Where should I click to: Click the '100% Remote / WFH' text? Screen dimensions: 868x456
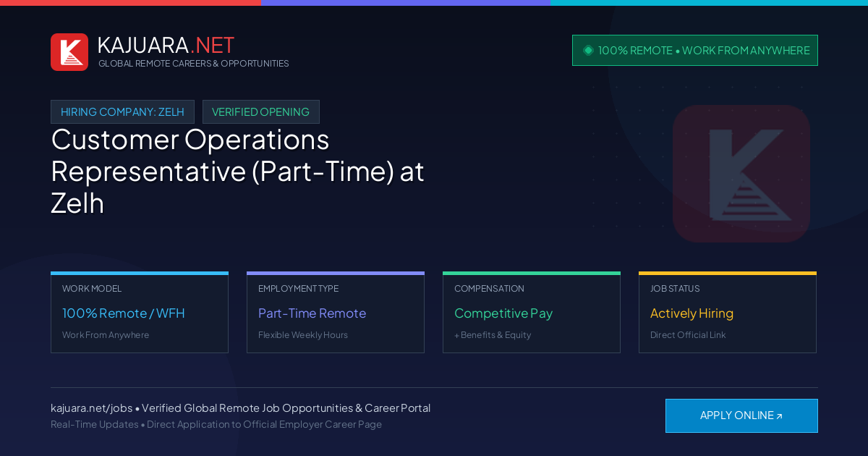[124, 313]
